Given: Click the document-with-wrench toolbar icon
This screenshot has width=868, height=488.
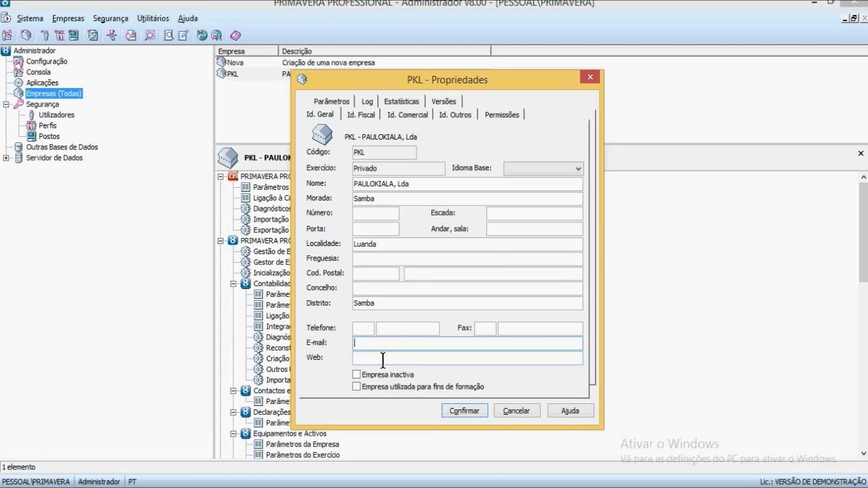Looking at the screenshot, I should [93, 35].
